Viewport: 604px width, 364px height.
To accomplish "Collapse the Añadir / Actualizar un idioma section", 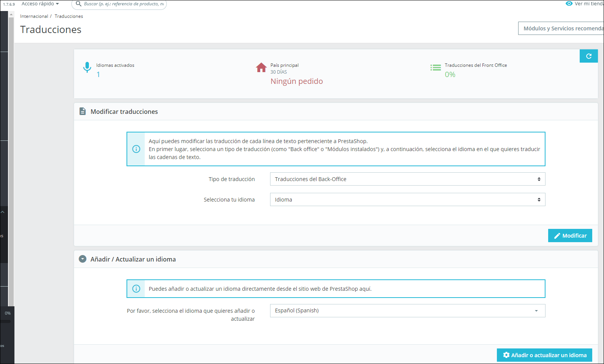I will pyautogui.click(x=82, y=259).
